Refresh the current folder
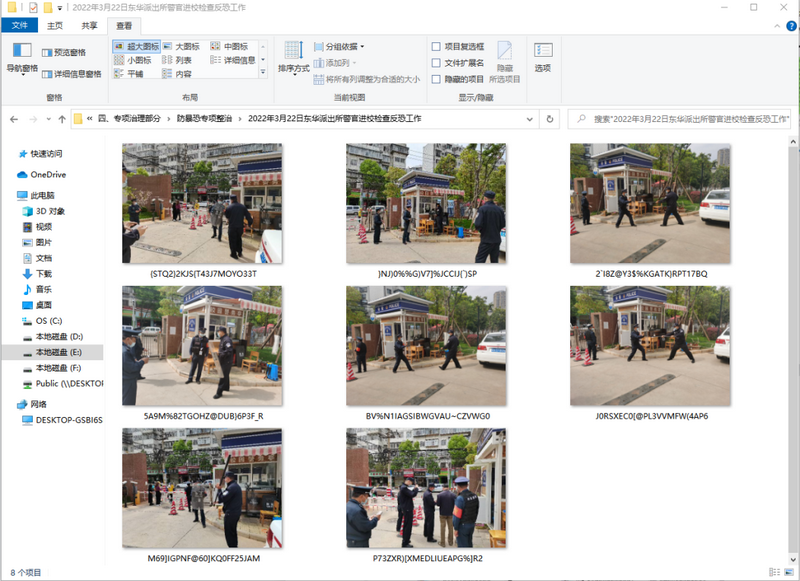This screenshot has width=800, height=581. point(549,119)
